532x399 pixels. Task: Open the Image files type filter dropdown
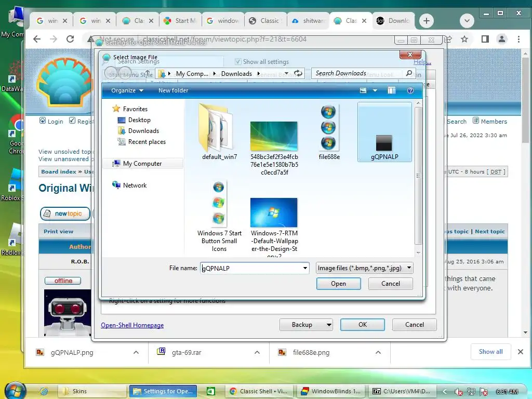point(364,268)
